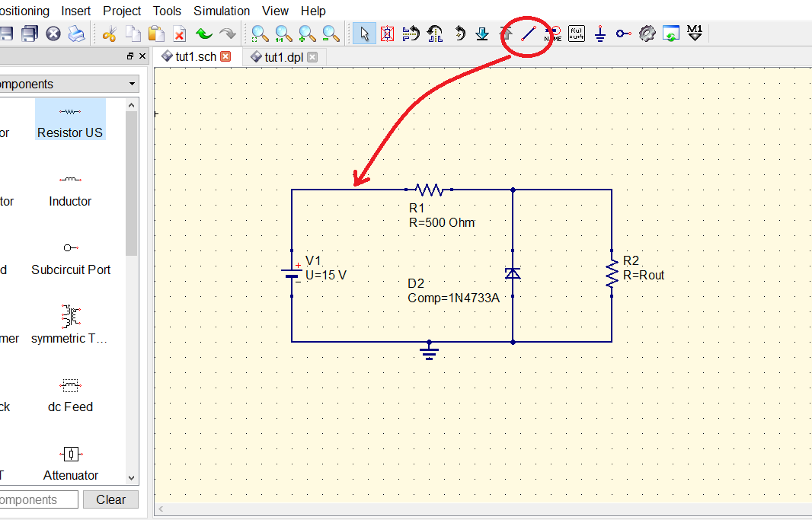The image size is (812, 520).
Task: Click the component search input field
Action: 38,499
